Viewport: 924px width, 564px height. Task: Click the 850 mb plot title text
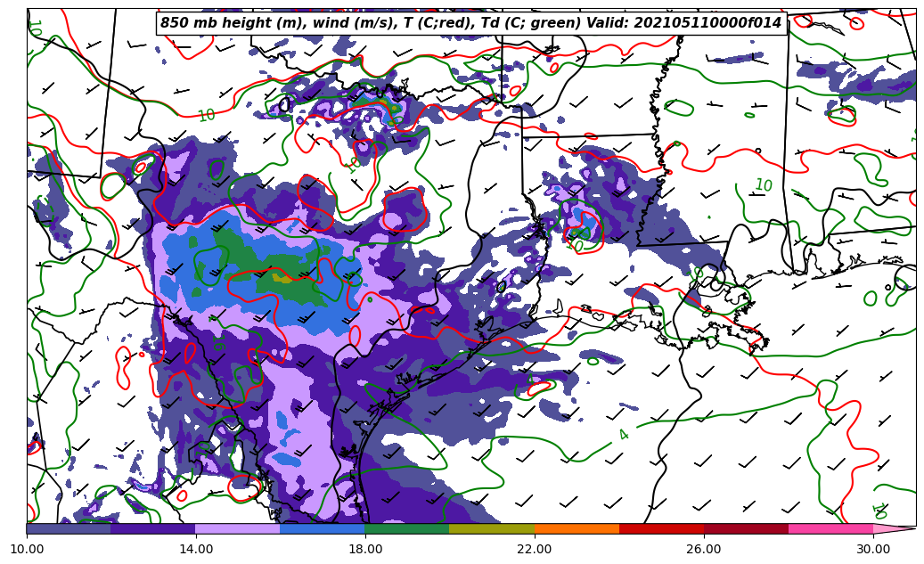click(x=470, y=23)
